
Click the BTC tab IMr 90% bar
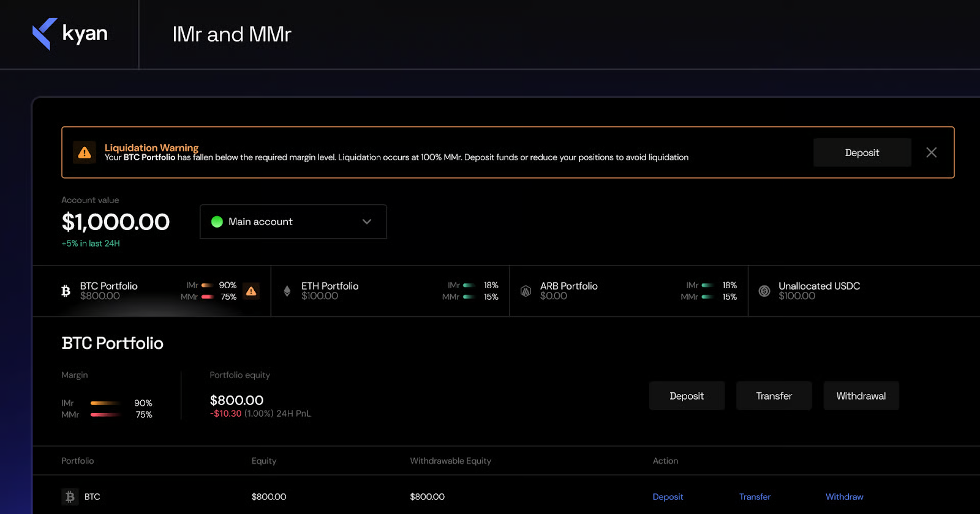pos(208,285)
